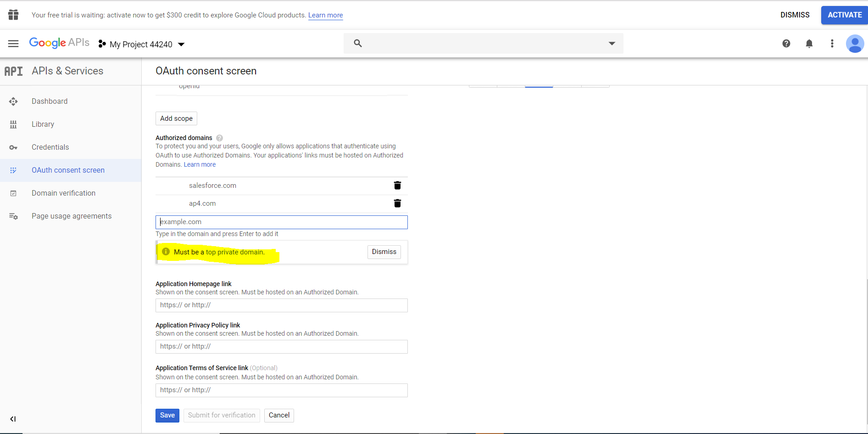Click Submit for verification
The width and height of the screenshot is (868, 434).
click(x=222, y=416)
